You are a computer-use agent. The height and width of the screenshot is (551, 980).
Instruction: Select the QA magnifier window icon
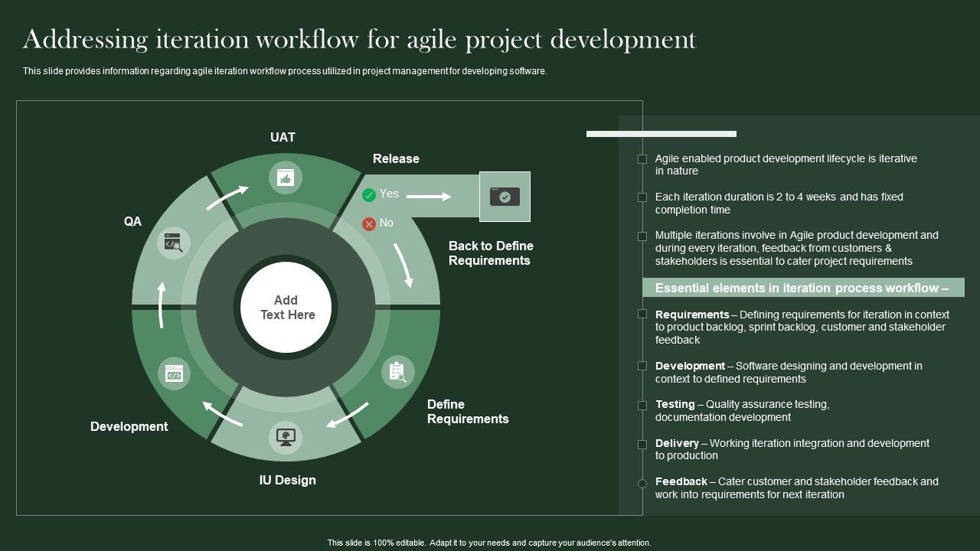[174, 243]
